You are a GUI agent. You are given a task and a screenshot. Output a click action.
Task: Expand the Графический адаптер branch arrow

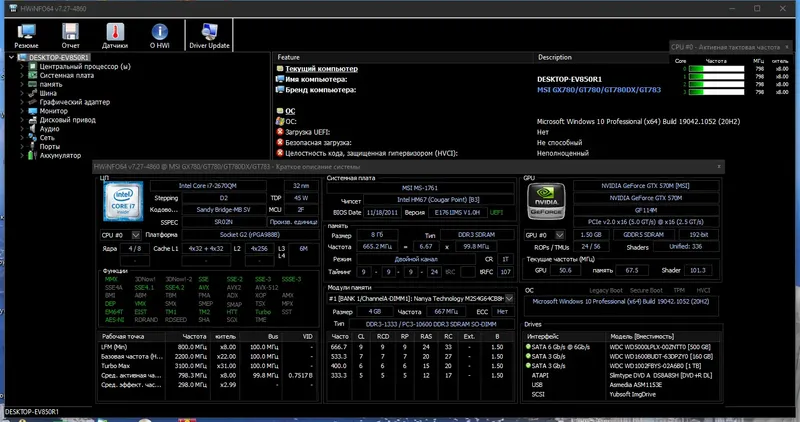(22, 102)
